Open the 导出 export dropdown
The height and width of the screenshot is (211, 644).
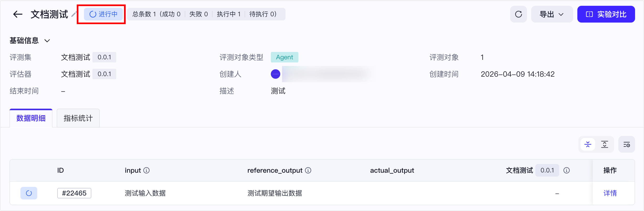coord(552,14)
